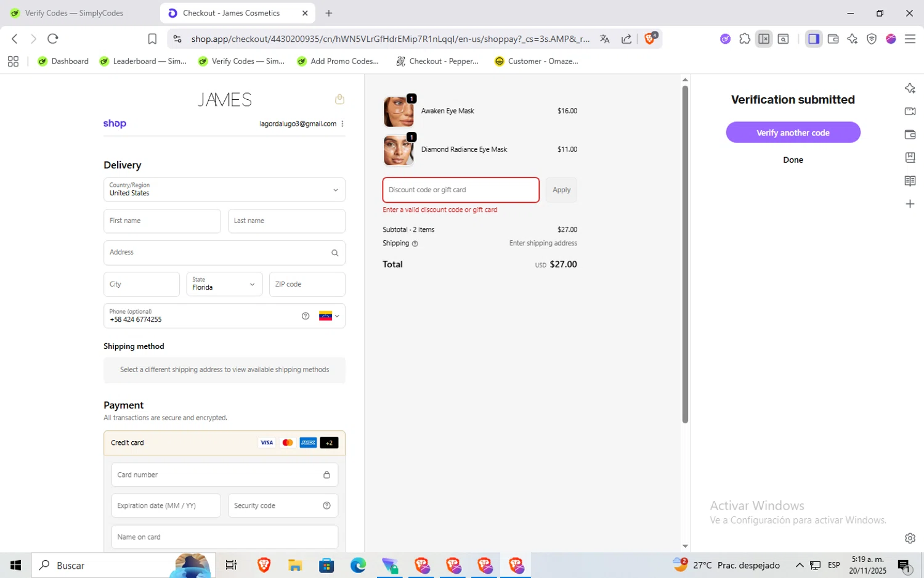Open Brave VPN shield icon

872,39
